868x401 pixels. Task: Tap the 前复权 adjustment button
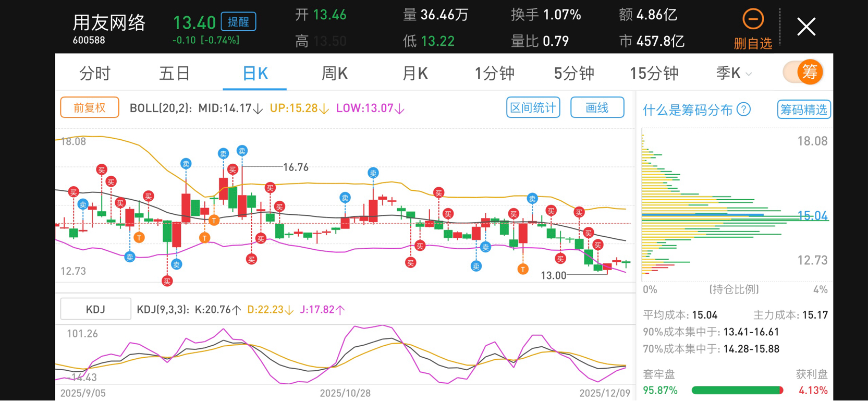pos(90,107)
